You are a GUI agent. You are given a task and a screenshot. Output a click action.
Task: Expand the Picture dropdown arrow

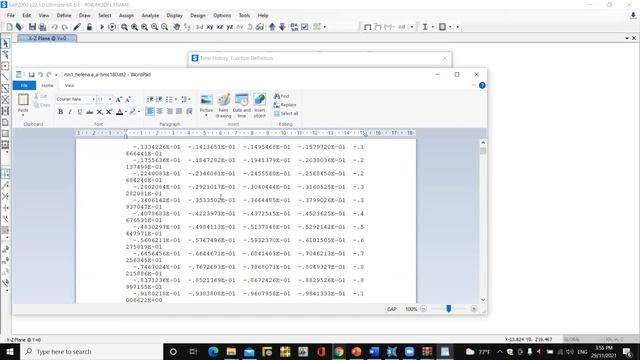pyautogui.click(x=206, y=116)
